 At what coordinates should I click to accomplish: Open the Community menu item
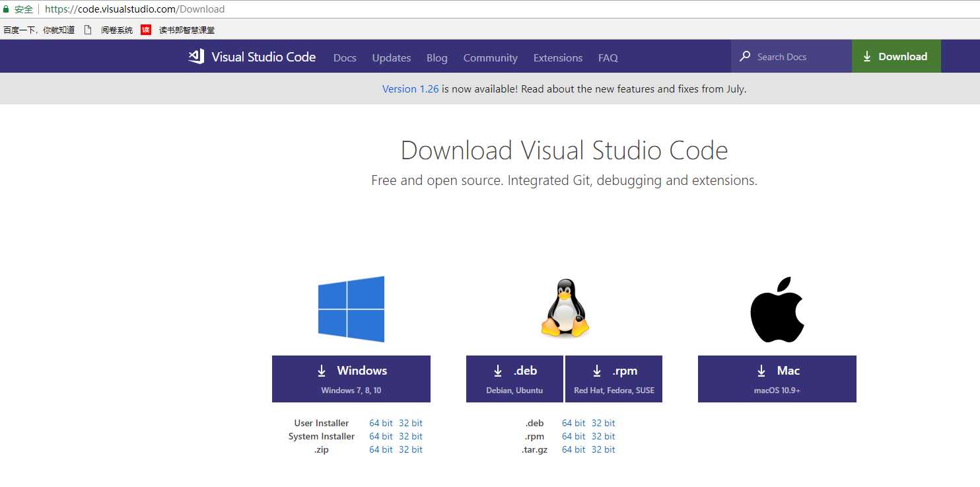491,57
